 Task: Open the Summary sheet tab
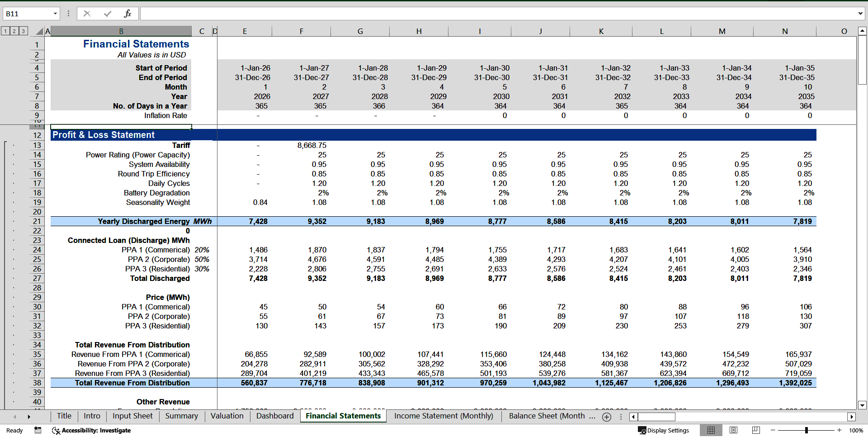coord(181,416)
